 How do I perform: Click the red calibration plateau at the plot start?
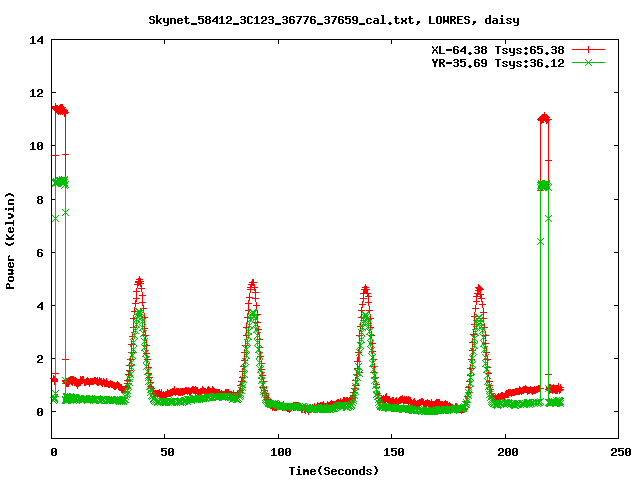click(x=60, y=109)
